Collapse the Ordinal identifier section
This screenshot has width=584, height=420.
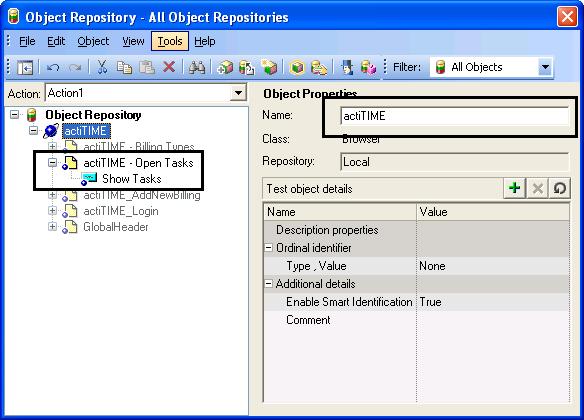268,248
